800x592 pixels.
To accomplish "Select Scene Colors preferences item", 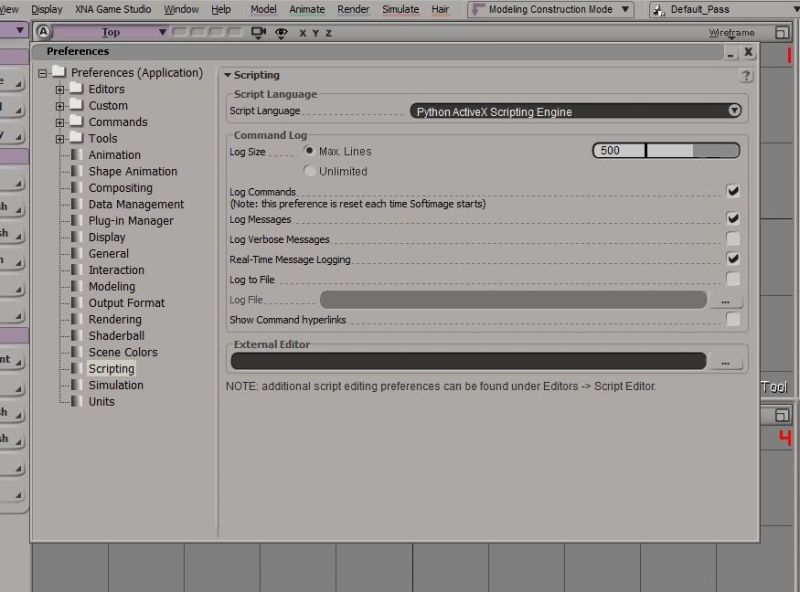I will [123, 352].
